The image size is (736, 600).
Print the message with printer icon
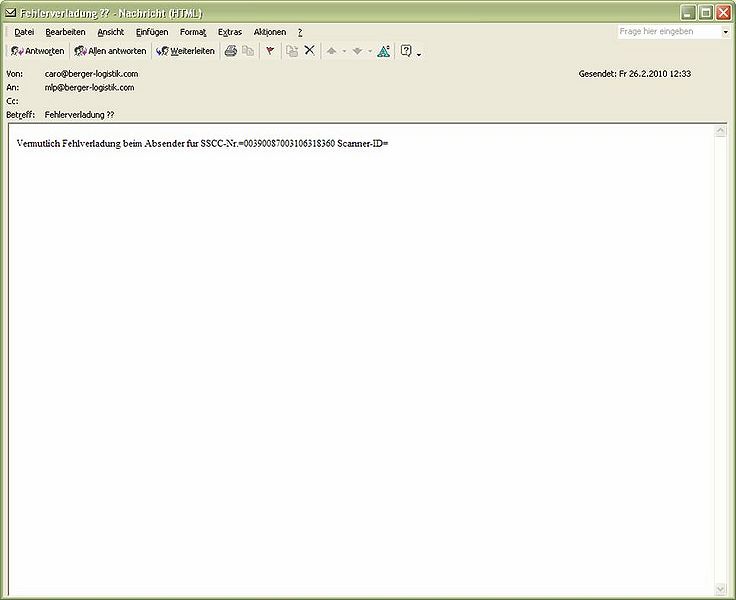pos(230,51)
